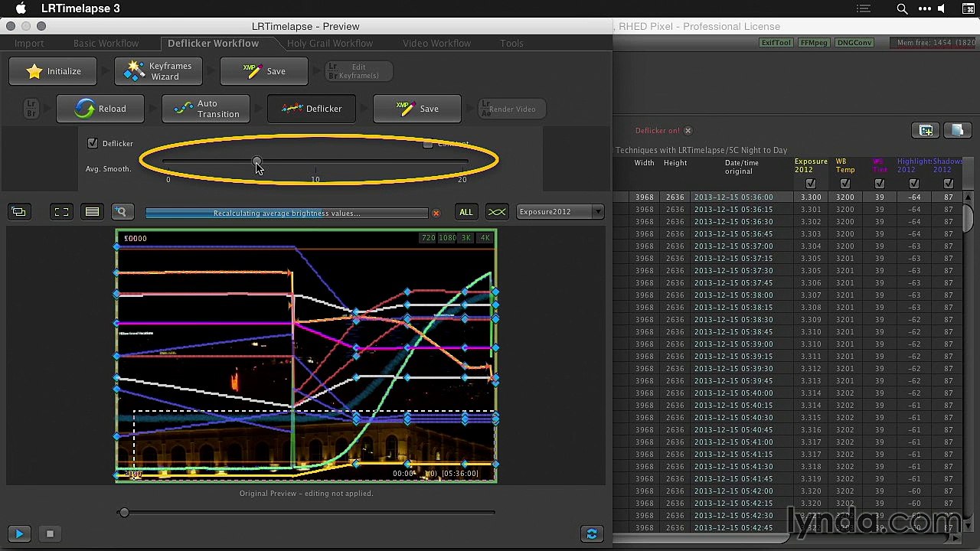Open the Tools tab
Image resolution: width=980 pixels, height=551 pixels.
coord(511,44)
